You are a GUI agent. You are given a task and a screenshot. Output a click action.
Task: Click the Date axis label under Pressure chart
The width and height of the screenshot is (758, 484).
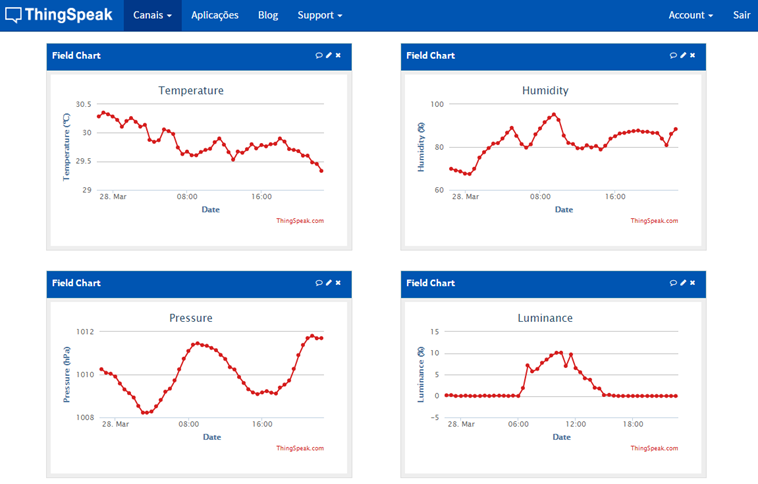coord(212,437)
